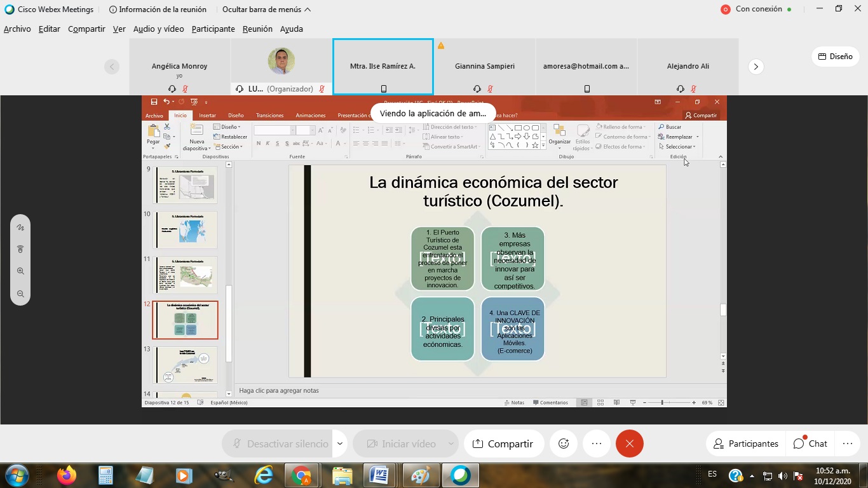Open Webex Participante menu

pos(213,29)
